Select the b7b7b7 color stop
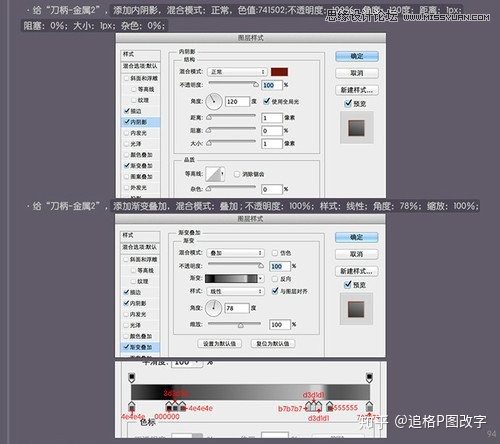 click(x=308, y=406)
